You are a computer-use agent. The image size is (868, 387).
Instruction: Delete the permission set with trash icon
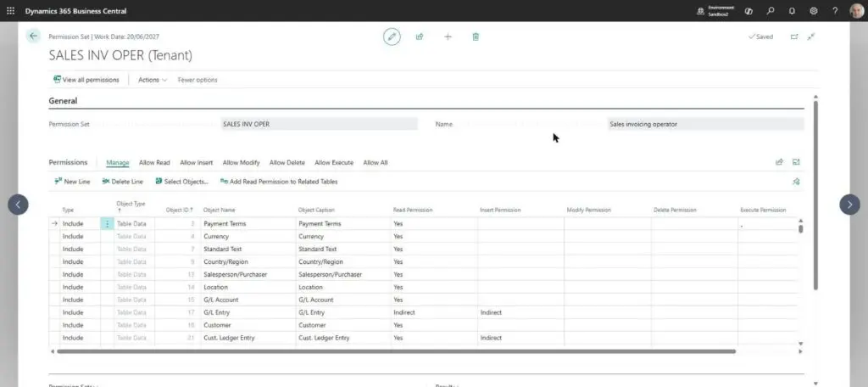coord(476,36)
